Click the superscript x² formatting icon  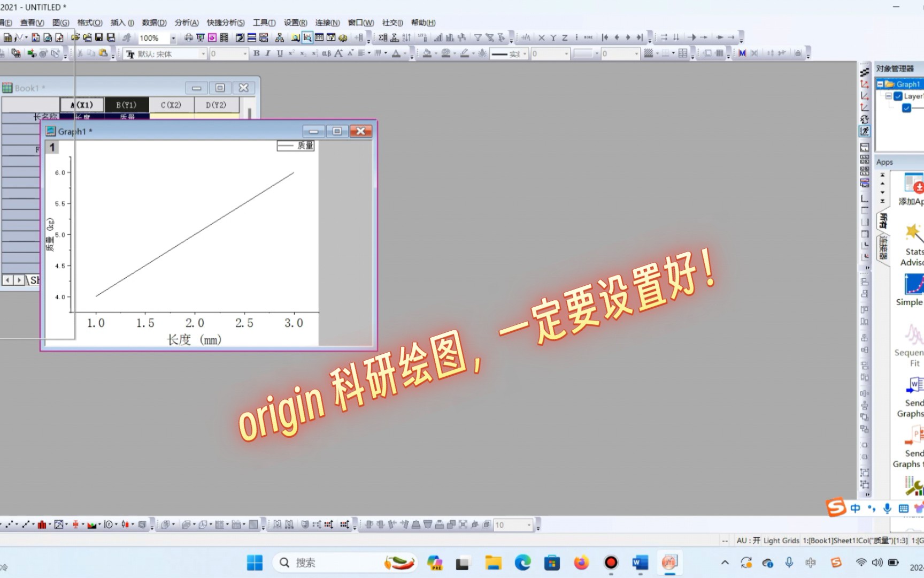point(292,54)
